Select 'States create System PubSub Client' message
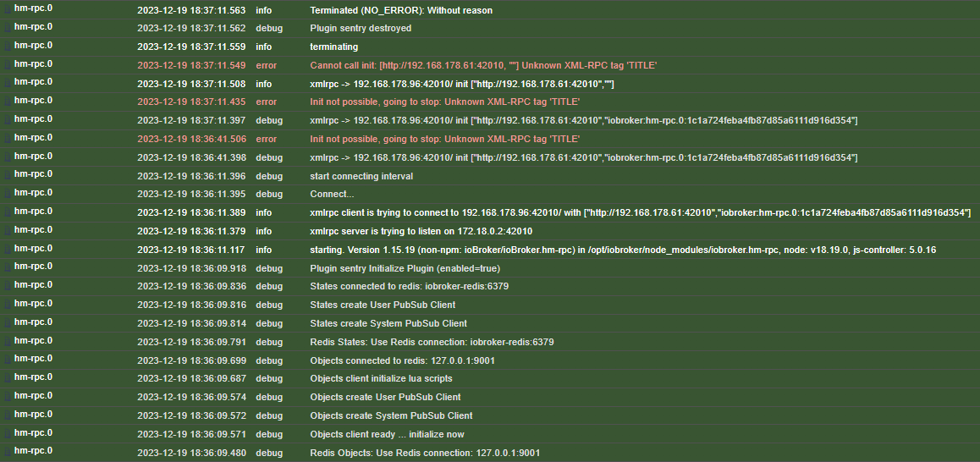 [388, 323]
